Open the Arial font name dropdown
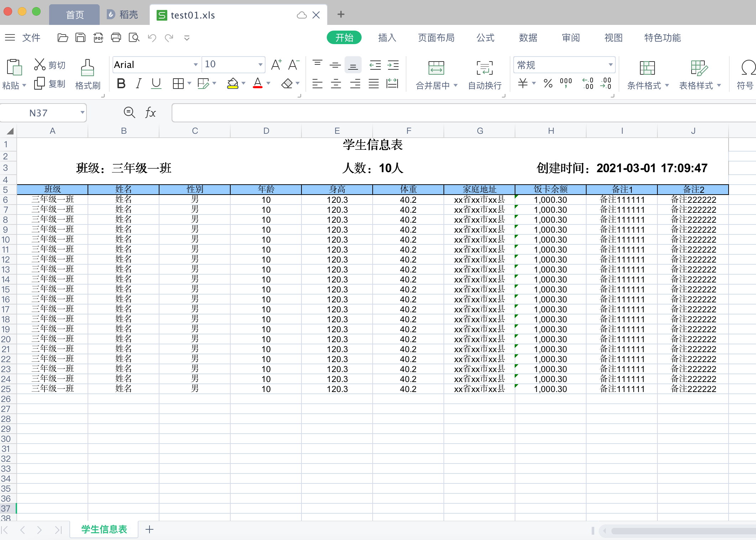This screenshot has height=540, width=756. [195, 65]
